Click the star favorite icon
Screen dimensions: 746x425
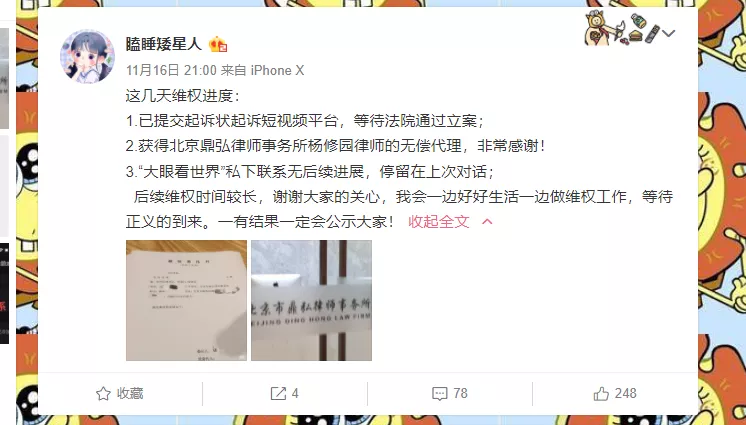103,394
